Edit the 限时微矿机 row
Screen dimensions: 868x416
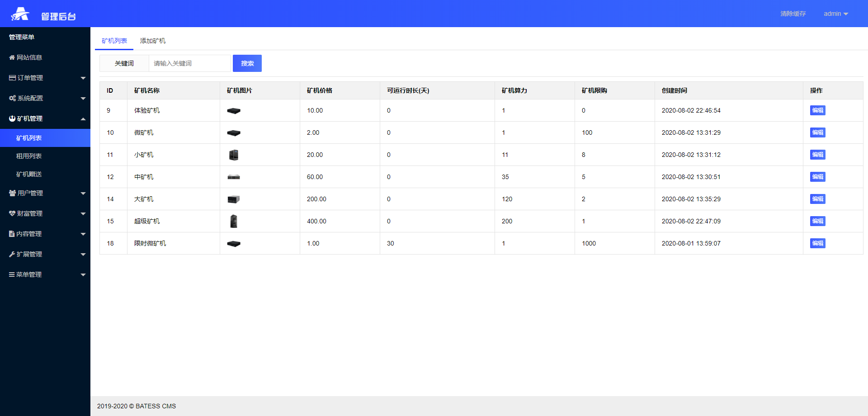click(x=818, y=243)
